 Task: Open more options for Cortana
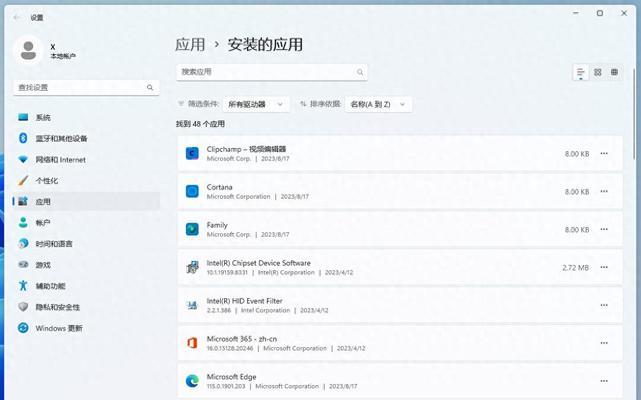tap(604, 191)
